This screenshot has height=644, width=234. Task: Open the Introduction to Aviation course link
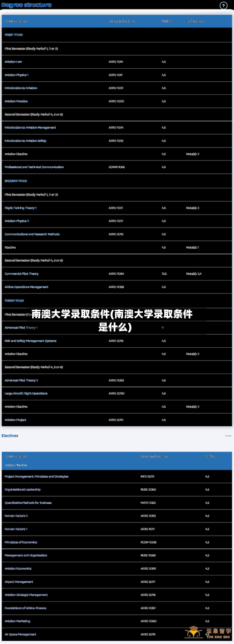(21, 88)
